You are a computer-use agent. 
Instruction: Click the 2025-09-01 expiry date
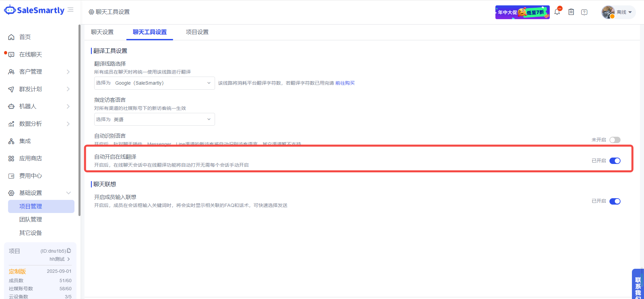59,271
